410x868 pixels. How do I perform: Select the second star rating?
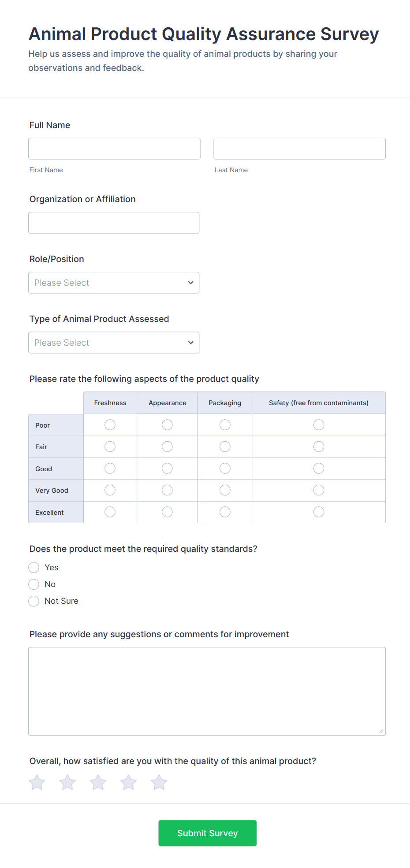click(x=67, y=783)
